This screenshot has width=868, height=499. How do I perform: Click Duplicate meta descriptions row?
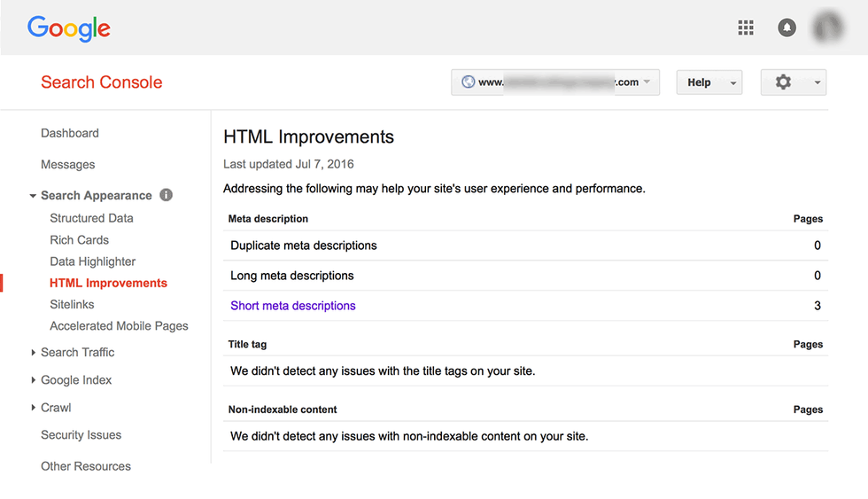(525, 246)
